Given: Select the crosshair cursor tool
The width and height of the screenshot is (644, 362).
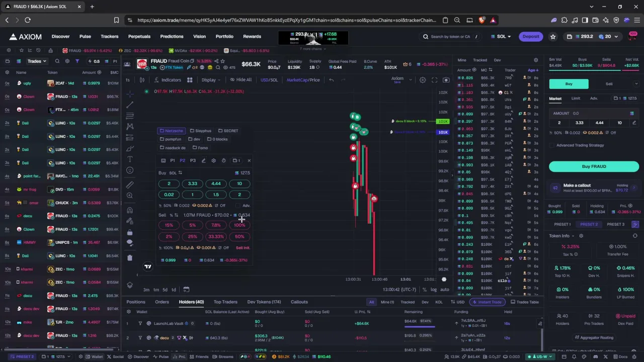Looking at the screenshot, I should (x=130, y=94).
